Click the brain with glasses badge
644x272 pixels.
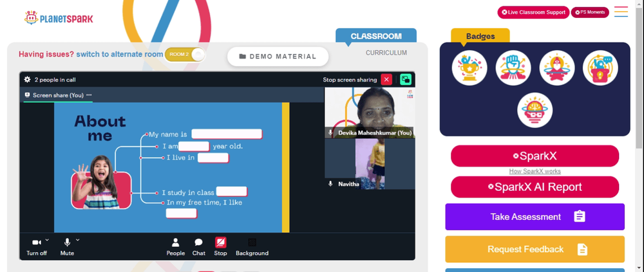point(535,110)
